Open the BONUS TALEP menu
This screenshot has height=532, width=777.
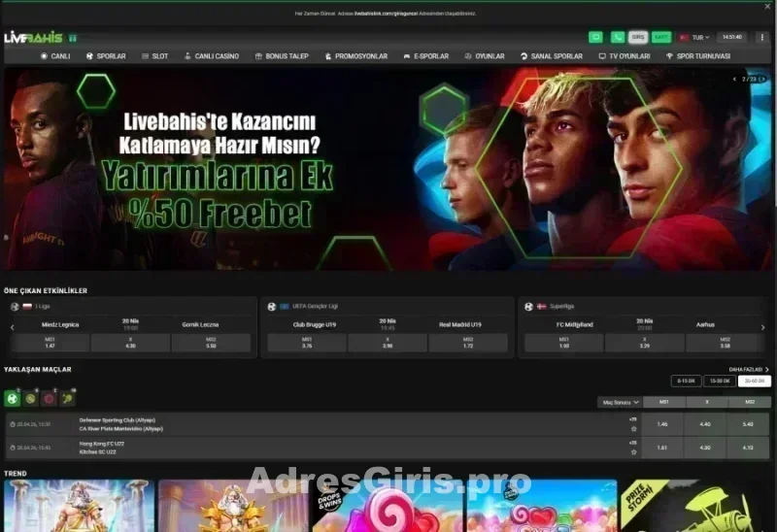pyautogui.click(x=282, y=56)
